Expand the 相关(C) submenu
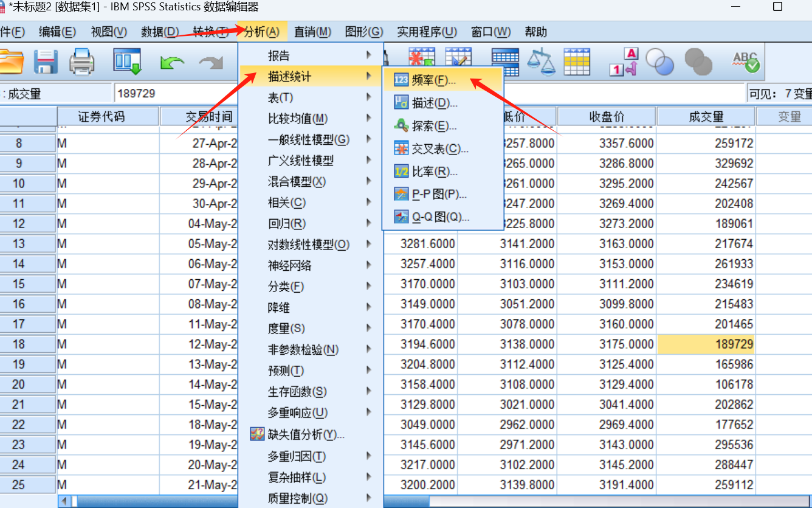Image resolution: width=812 pixels, height=508 pixels. click(x=311, y=203)
